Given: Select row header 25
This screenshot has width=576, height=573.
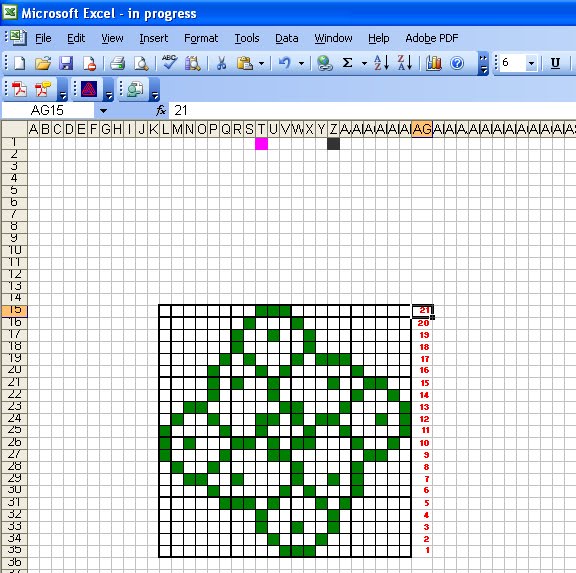Looking at the screenshot, I should click(14, 430).
